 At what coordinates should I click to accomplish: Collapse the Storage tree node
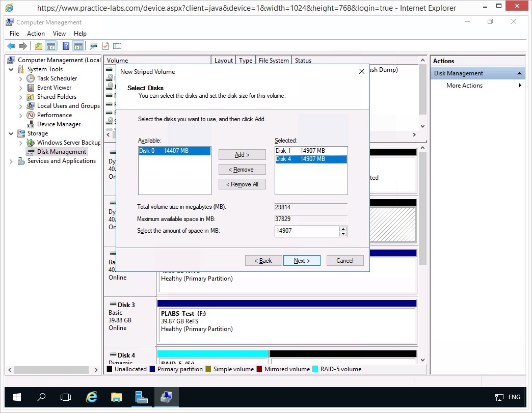click(11, 133)
